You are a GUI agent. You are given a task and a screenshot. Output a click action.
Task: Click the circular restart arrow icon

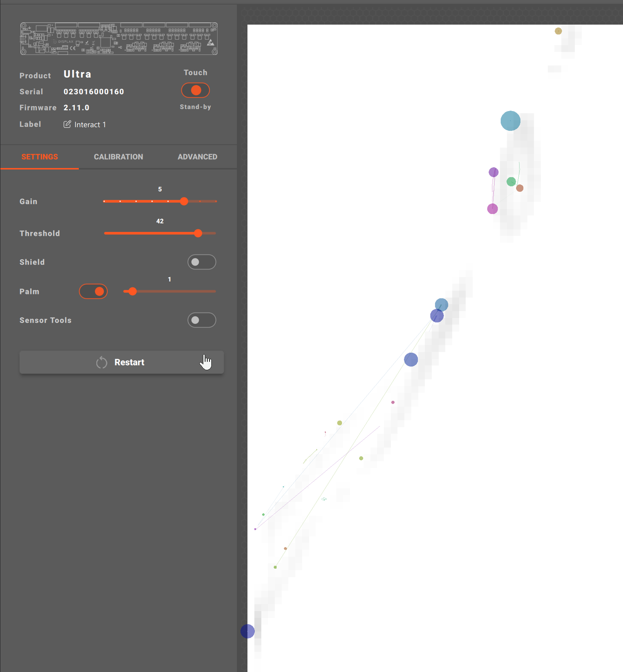click(101, 362)
